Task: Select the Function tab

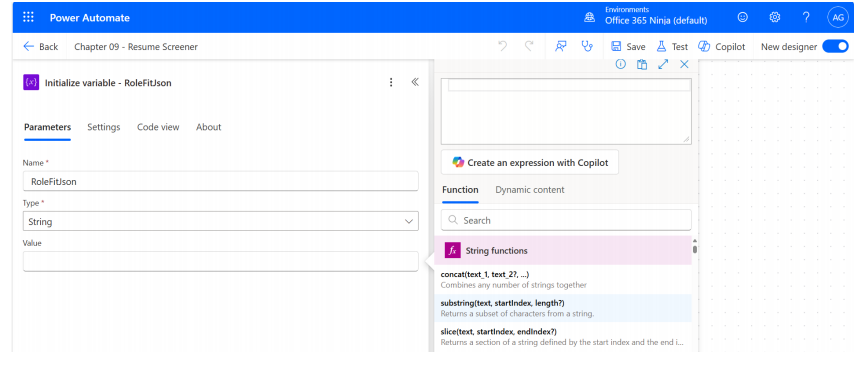Action: pyautogui.click(x=460, y=190)
